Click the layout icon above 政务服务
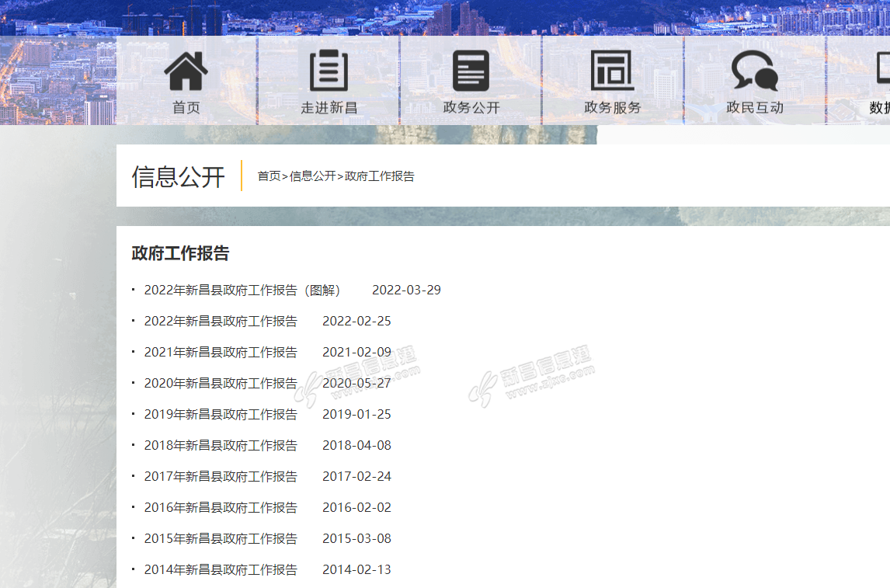 pyautogui.click(x=612, y=71)
